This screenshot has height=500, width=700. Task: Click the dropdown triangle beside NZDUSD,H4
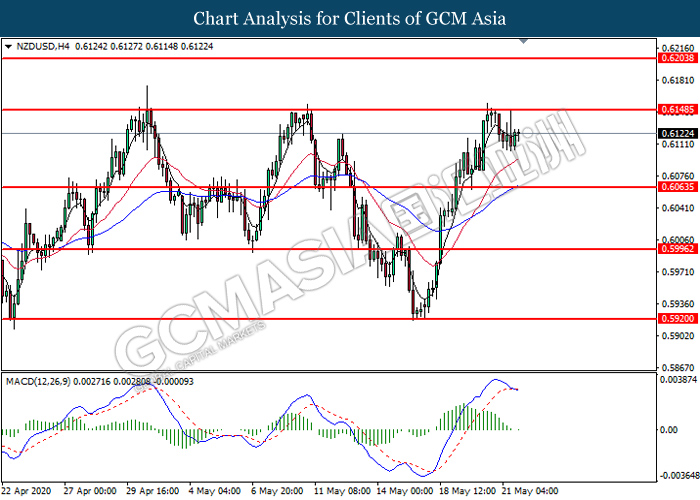pos(8,46)
